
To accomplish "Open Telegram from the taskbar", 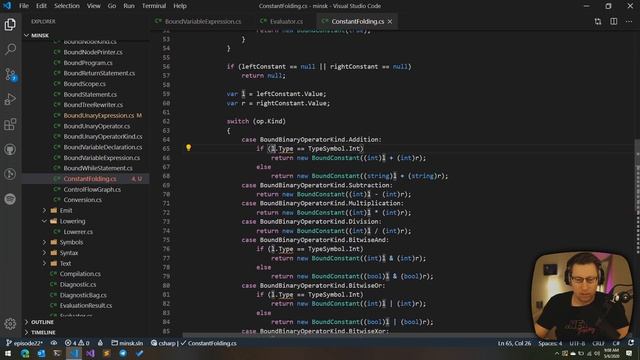I will click(x=123, y=353).
